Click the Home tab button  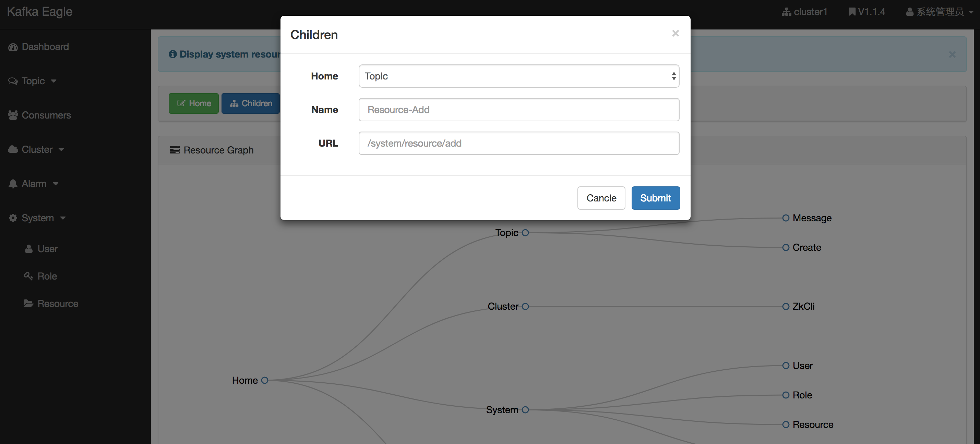click(193, 103)
